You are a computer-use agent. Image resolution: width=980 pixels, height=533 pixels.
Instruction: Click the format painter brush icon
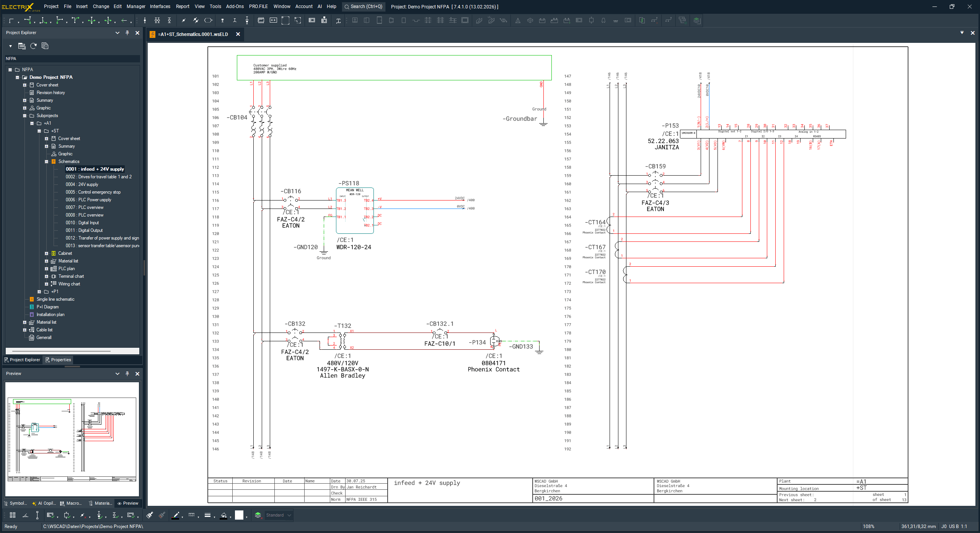click(150, 515)
